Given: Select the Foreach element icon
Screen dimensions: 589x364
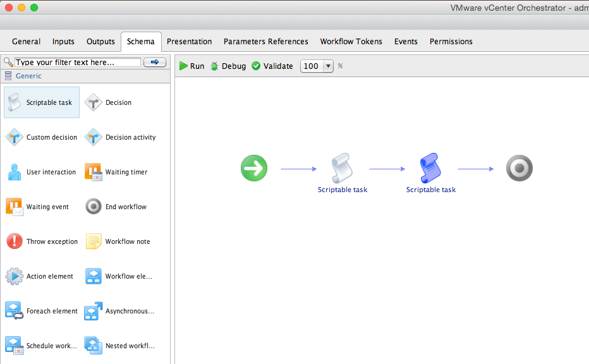Looking at the screenshot, I should click(x=15, y=311).
